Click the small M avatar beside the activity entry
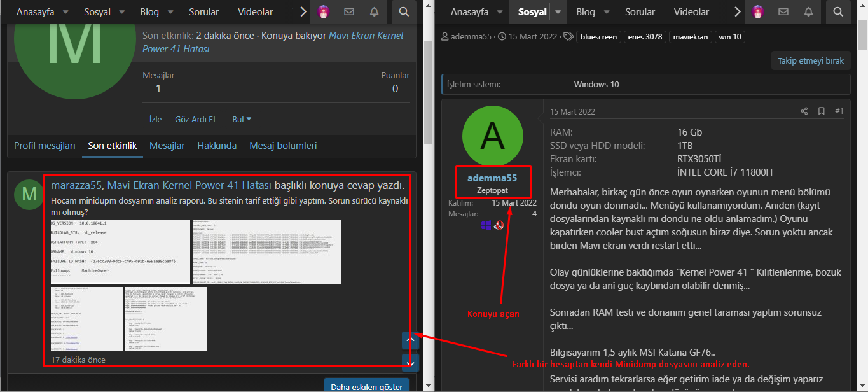 29,193
